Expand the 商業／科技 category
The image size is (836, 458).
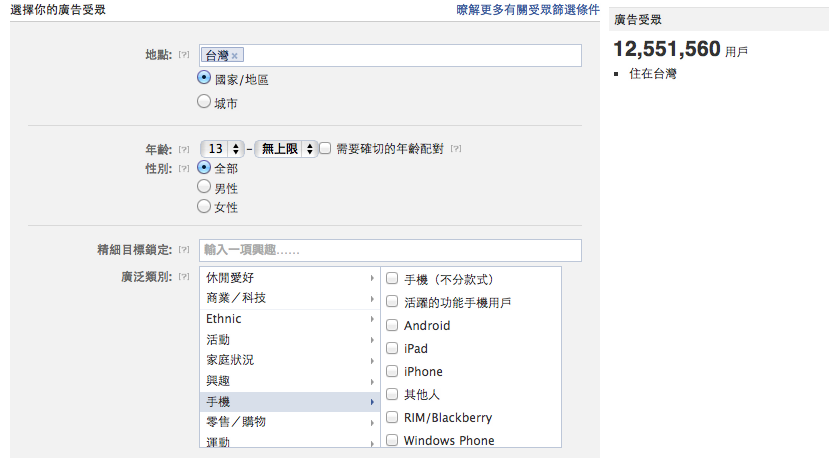coord(290,298)
